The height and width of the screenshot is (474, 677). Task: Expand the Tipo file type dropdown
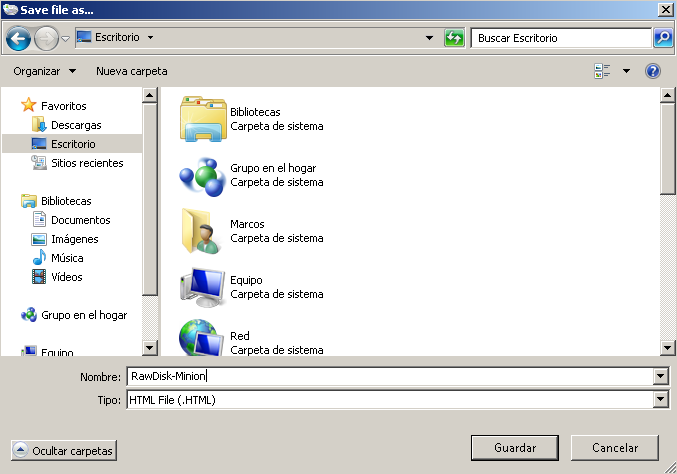[x=659, y=400]
